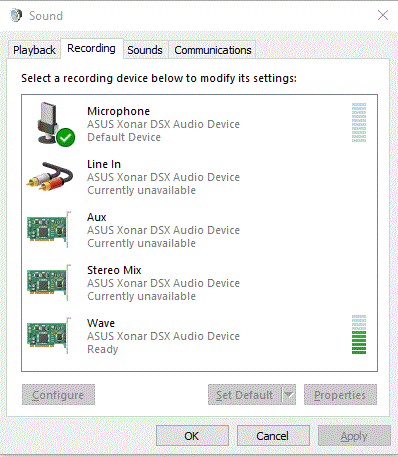The height and width of the screenshot is (457, 398).
Task: Click the Set Default button
Action: [244, 395]
